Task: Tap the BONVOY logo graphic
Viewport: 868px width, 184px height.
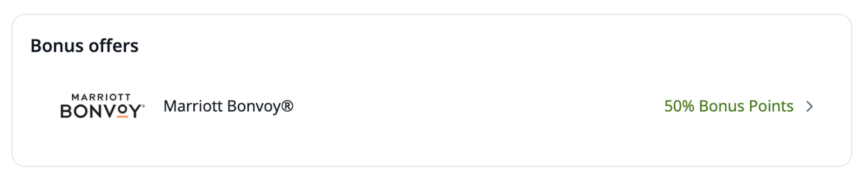Action: (x=102, y=106)
